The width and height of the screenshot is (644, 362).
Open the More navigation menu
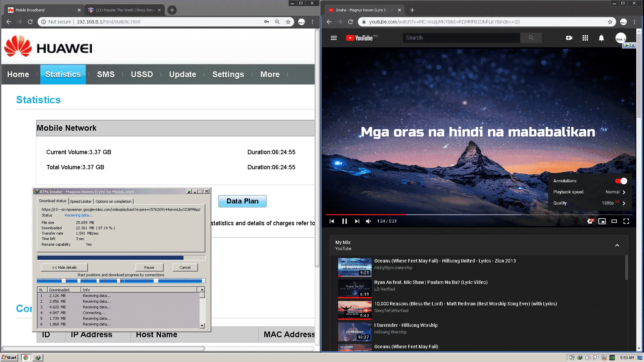tap(270, 74)
